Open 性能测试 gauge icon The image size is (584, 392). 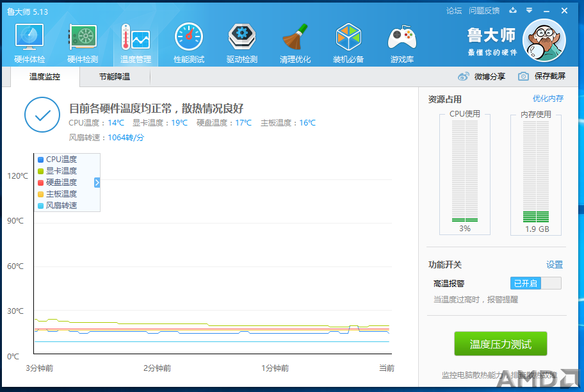click(189, 37)
